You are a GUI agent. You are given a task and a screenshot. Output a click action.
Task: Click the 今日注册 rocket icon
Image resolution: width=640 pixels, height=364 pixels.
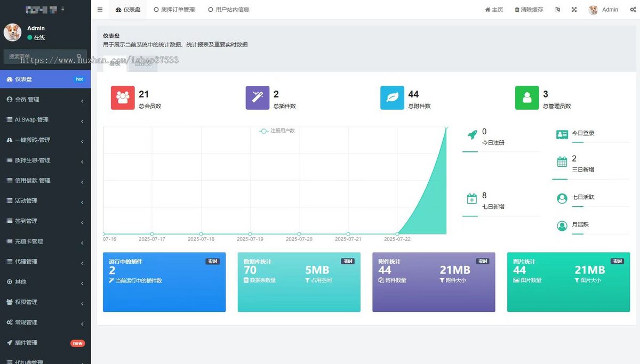click(x=472, y=135)
